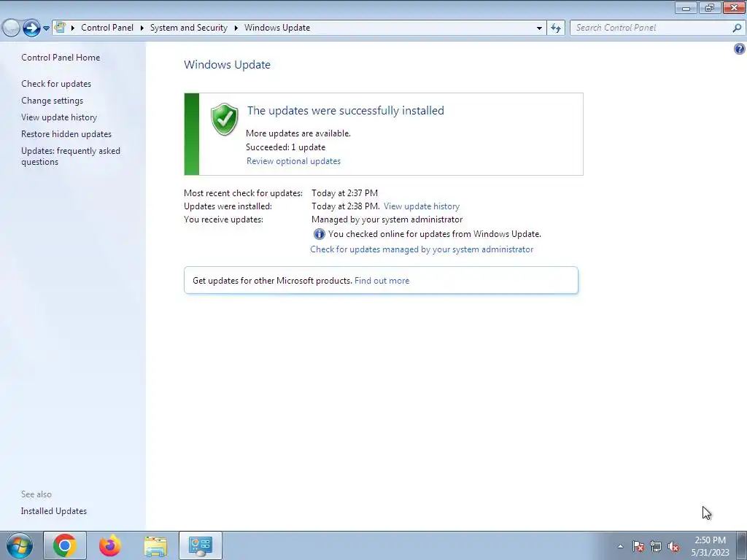Click the blue information icon
Viewport: 747px width, 560px height.
point(319,234)
